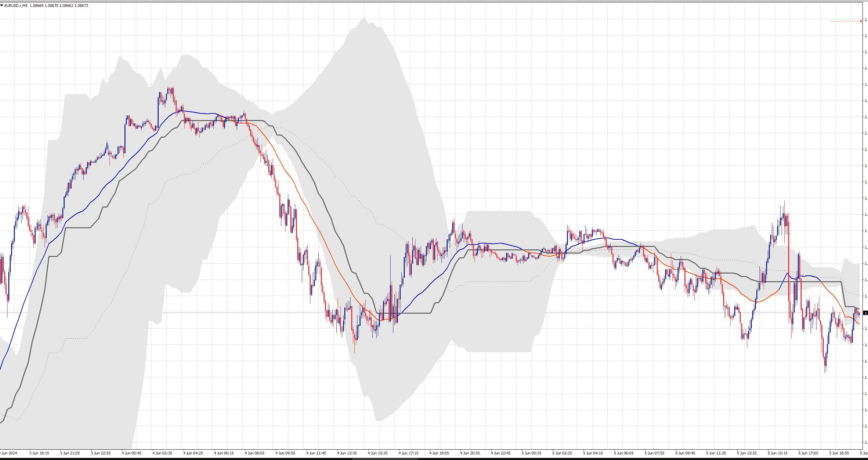Click the '5 Jun 13:25' time axis label
Viewport: 868px width, 460px height.
click(747, 453)
